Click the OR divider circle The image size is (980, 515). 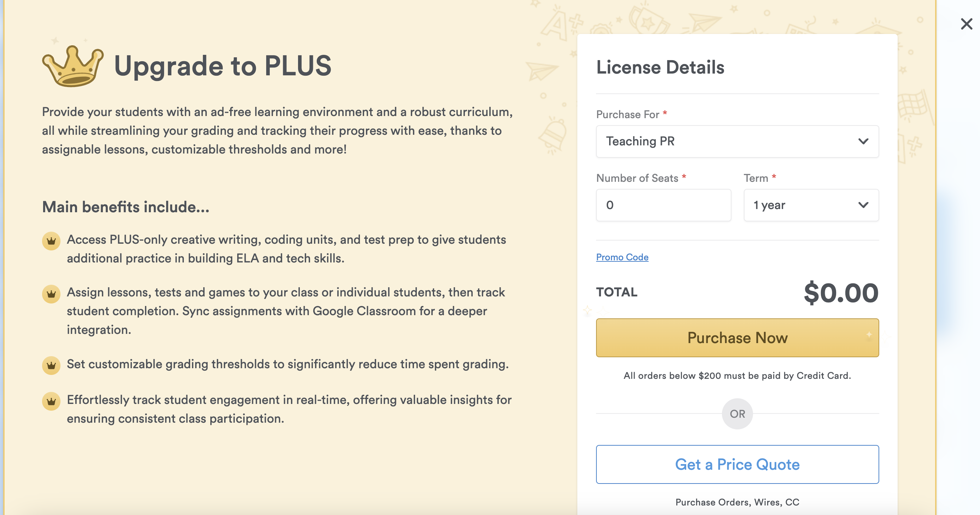[737, 414]
